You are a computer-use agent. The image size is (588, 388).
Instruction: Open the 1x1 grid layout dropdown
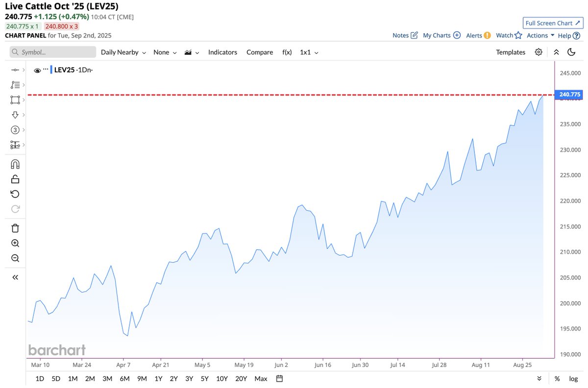[309, 52]
